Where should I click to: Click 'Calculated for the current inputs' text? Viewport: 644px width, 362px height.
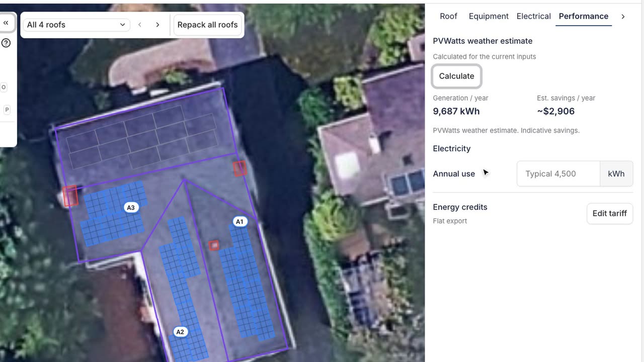point(485,56)
